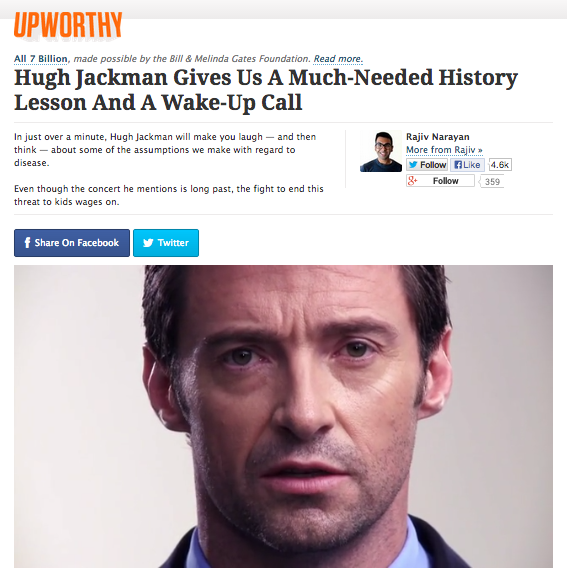
Task: Click the Facebook f icon on share button
Action: [x=27, y=242]
